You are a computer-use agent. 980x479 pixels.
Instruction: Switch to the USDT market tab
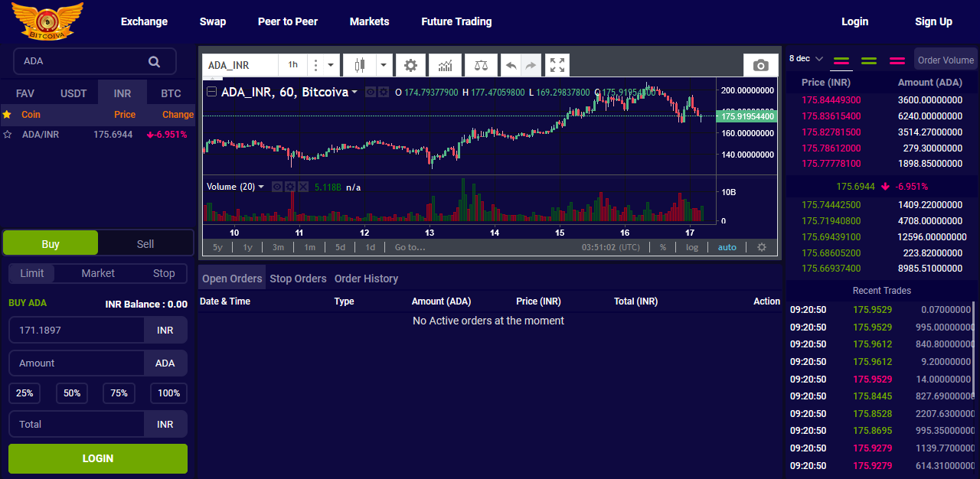73,94
